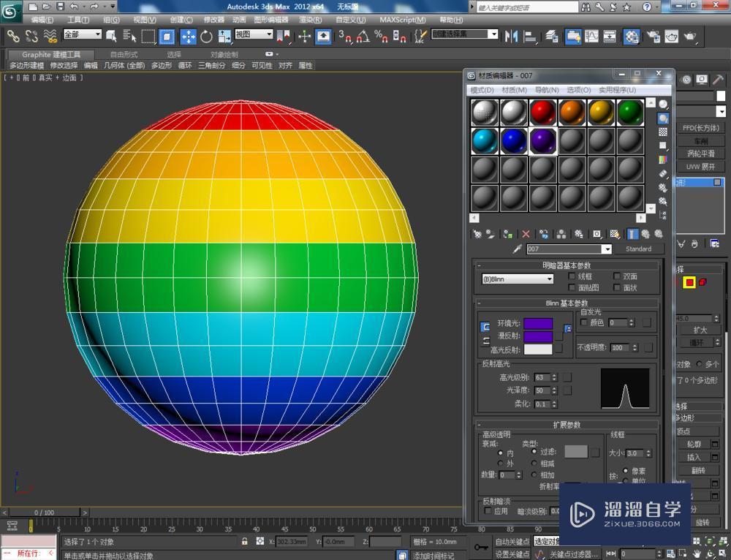This screenshot has height=560, width=731.
Task: Open the material name 007 dropdown
Action: (x=607, y=249)
